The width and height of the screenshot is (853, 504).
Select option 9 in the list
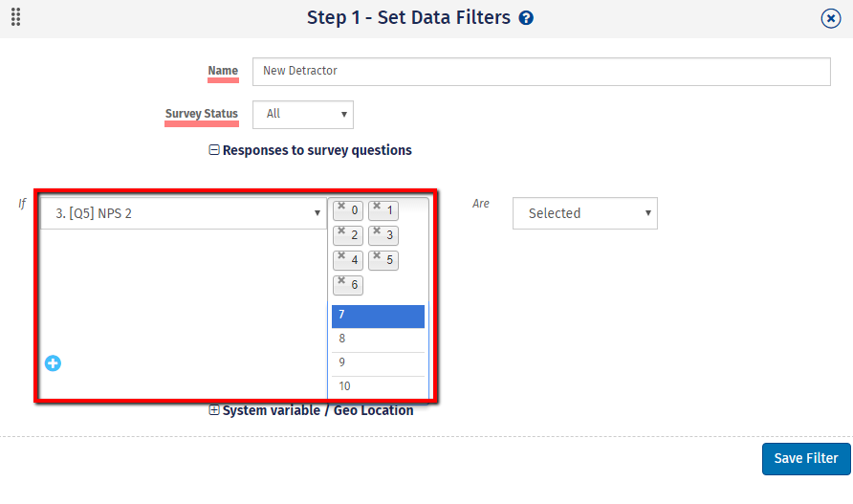point(378,362)
